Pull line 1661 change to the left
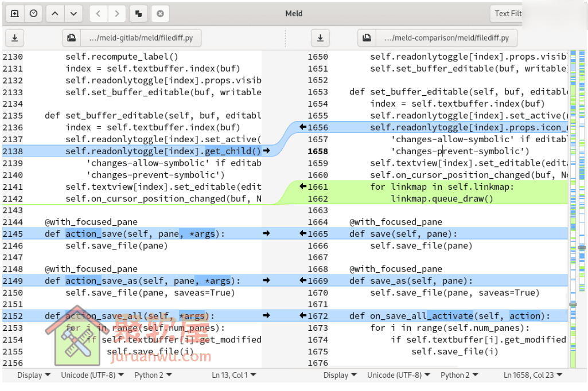The image size is (588, 391). [x=302, y=186]
